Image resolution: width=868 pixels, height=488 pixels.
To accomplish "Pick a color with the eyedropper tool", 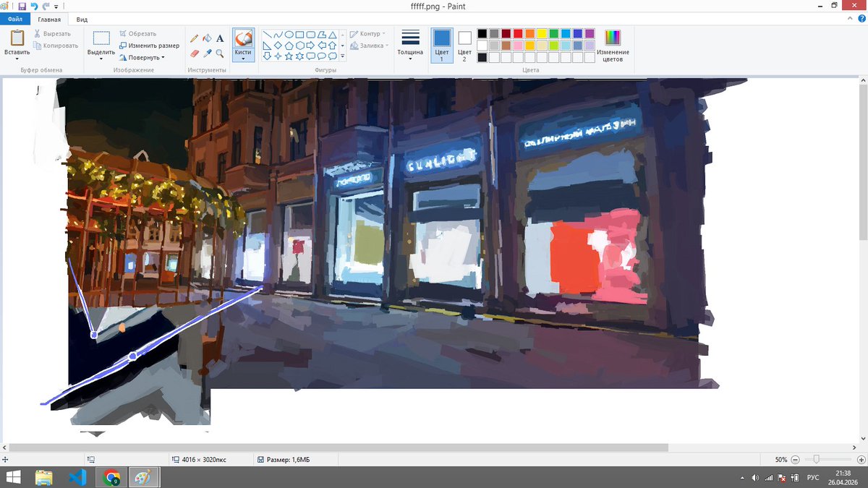I will (206, 51).
